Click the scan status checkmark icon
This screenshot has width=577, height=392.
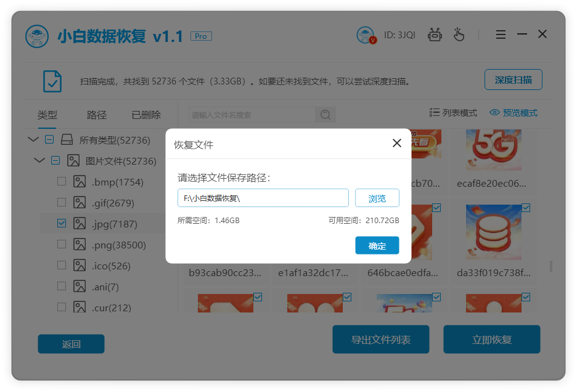pyautogui.click(x=52, y=80)
